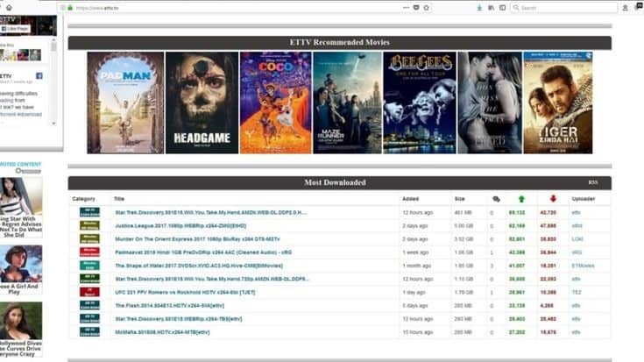The height and width of the screenshot is (362, 644).
Task: Sort by the green up-arrow seeders column
Action: [x=521, y=199]
